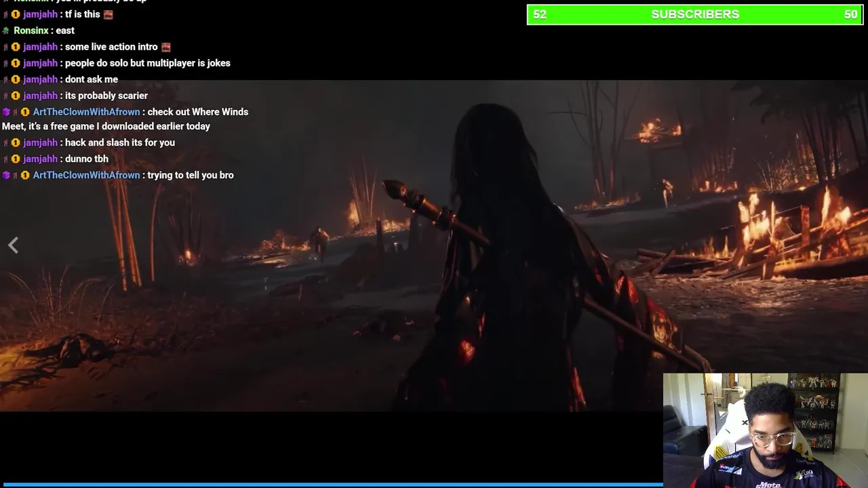Image resolution: width=868 pixels, height=488 pixels.
Task: Click the '50' target in the goal bar
Action: [850, 14]
